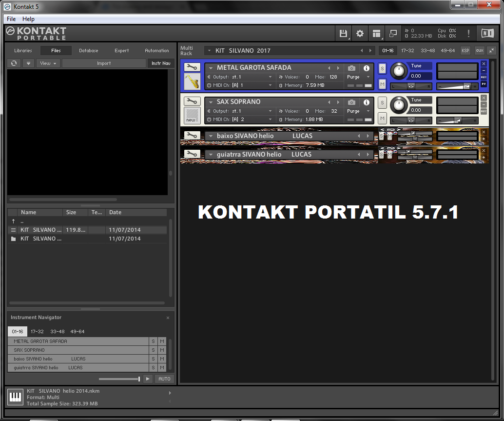Switch to the Database tab

coord(89,51)
